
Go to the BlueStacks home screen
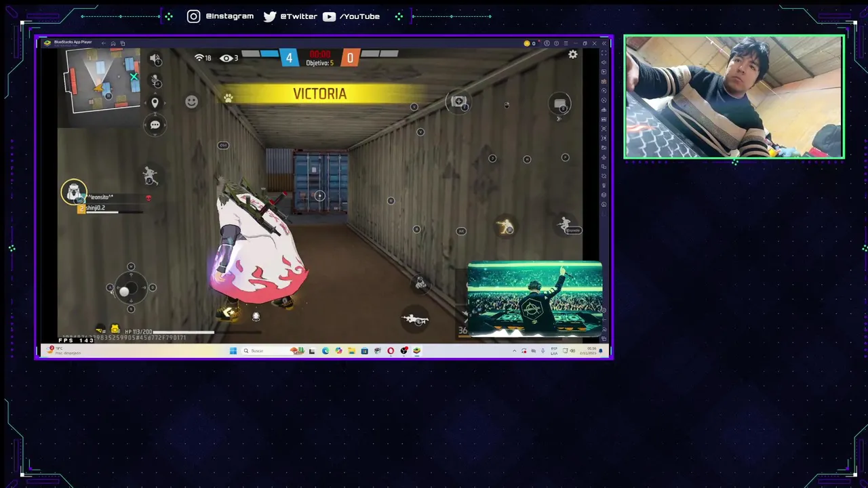[113, 43]
